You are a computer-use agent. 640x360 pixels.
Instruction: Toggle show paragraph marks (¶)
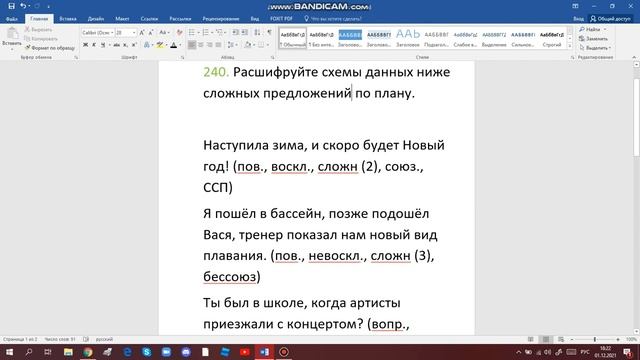tap(269, 33)
